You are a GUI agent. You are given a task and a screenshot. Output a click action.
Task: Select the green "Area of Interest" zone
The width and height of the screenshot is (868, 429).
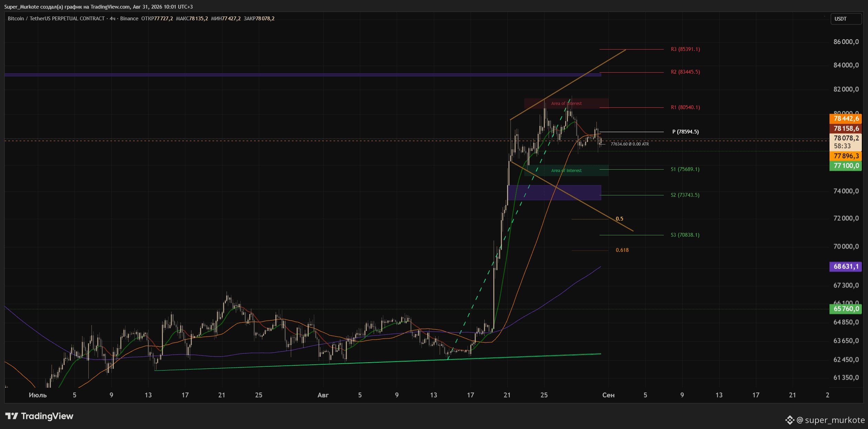click(x=566, y=171)
